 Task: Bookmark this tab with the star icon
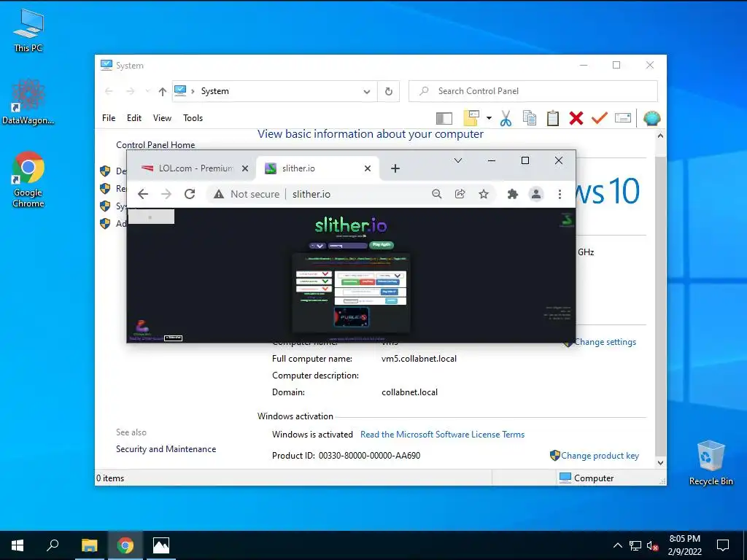(x=484, y=194)
